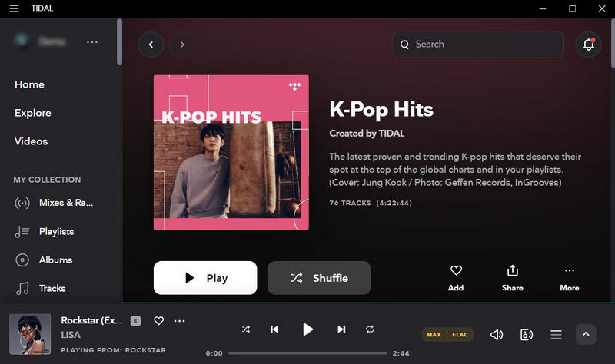Click the Created by TIDAL link
Viewport: 615px width, 364px height.
click(x=367, y=134)
